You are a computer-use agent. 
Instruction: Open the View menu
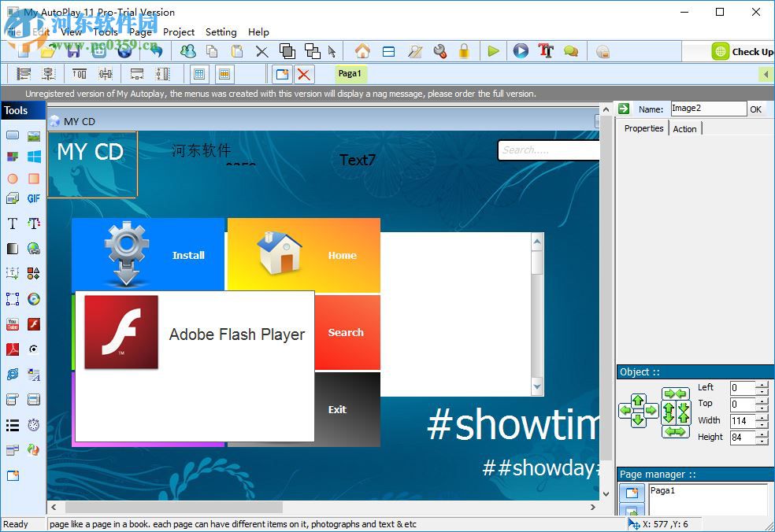coord(71,32)
